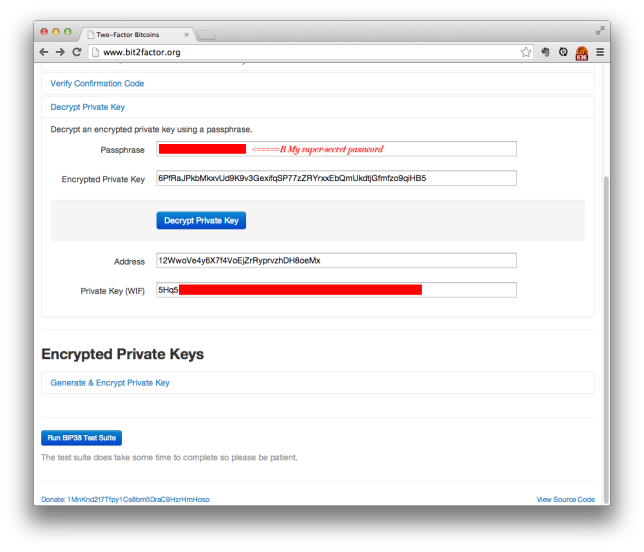The image size is (644, 552).
Task: Open the hand-shaped extension icon
Action: point(545,52)
